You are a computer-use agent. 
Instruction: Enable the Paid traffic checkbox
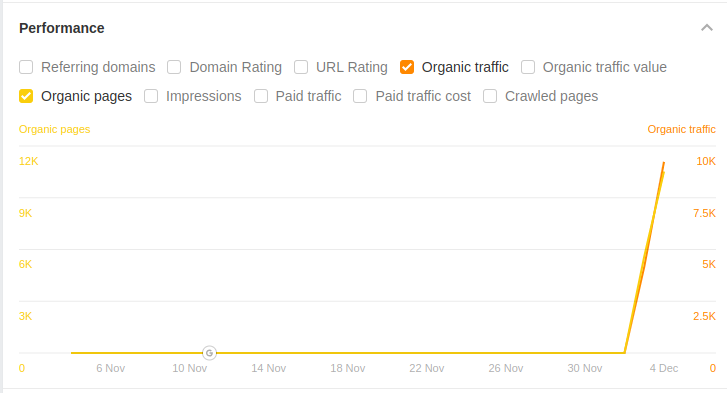[x=261, y=96]
